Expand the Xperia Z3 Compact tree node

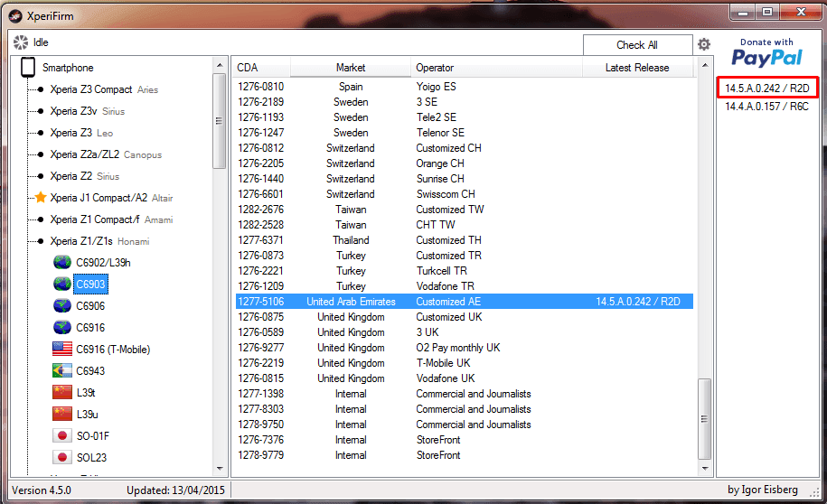[41, 89]
